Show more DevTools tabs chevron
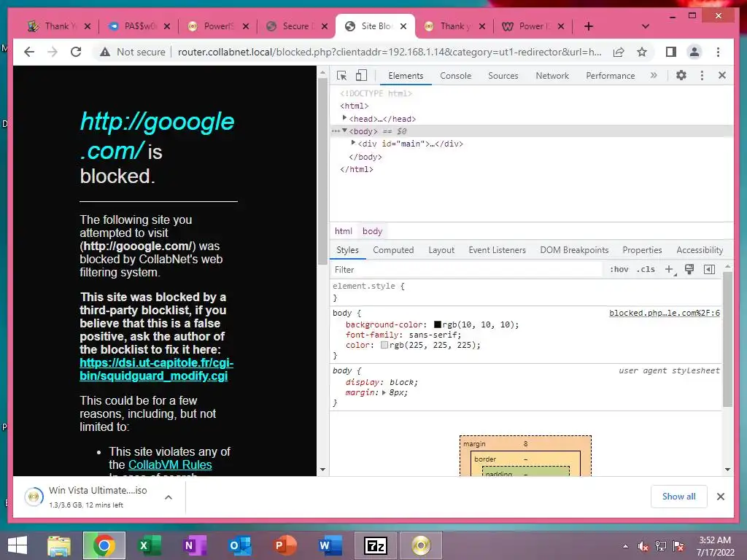 [x=654, y=75]
